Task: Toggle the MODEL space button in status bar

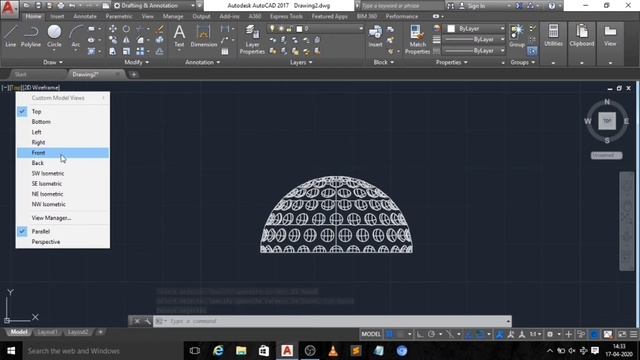Action: pos(371,334)
